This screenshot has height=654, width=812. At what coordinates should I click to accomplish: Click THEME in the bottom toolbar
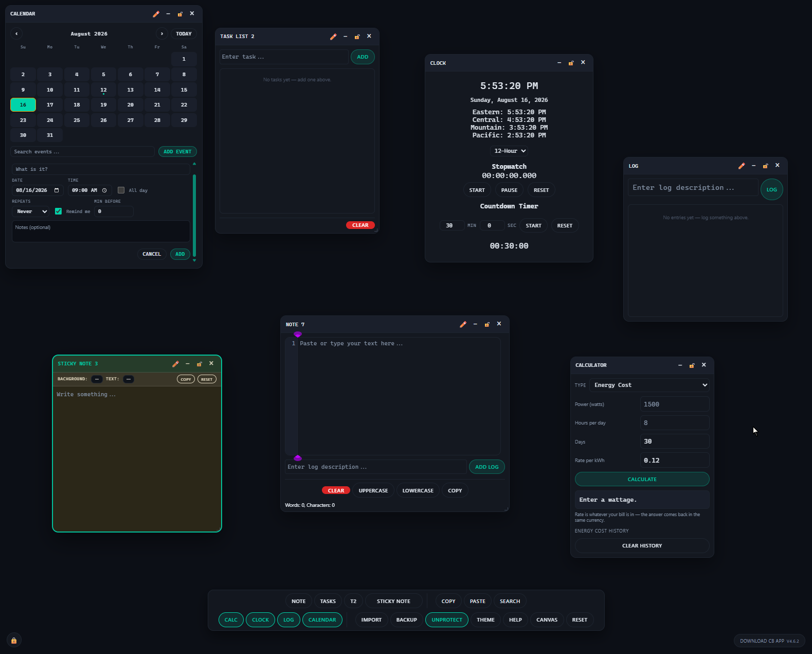(x=485, y=620)
